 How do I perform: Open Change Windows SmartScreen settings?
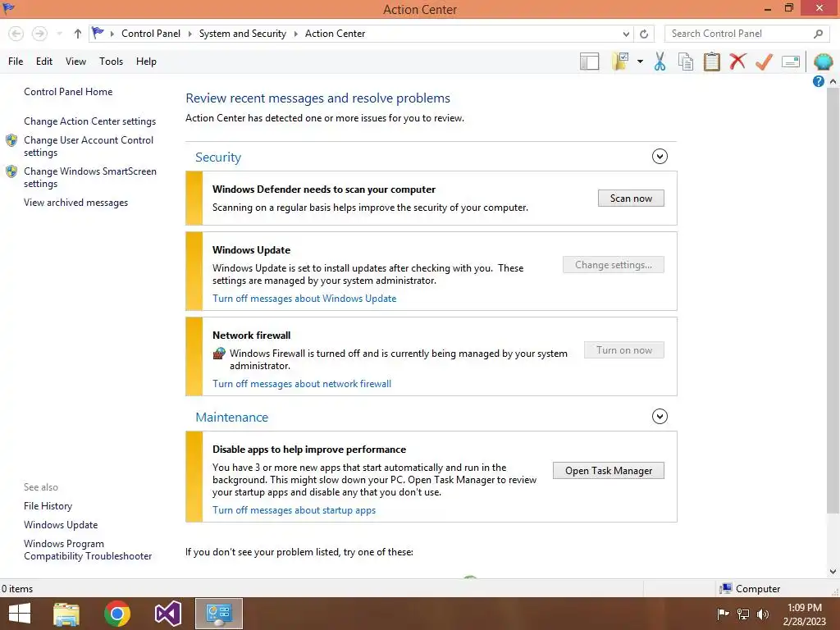click(x=90, y=177)
